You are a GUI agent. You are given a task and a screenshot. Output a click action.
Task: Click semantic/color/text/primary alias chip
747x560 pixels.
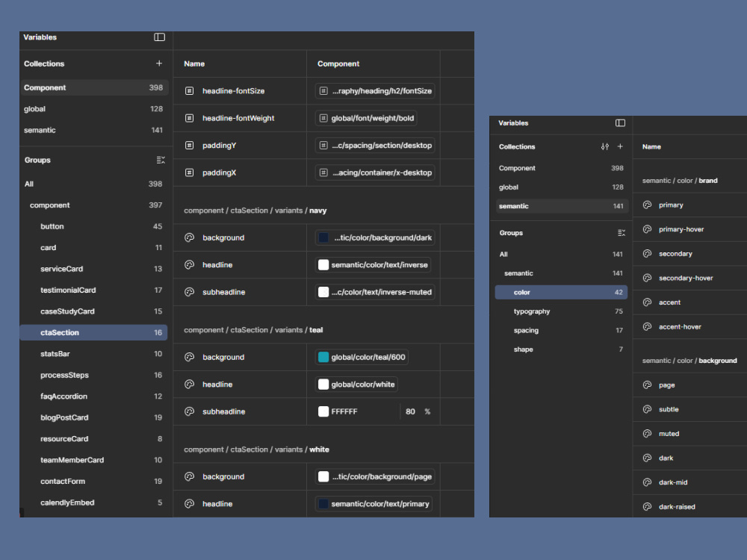(x=373, y=504)
